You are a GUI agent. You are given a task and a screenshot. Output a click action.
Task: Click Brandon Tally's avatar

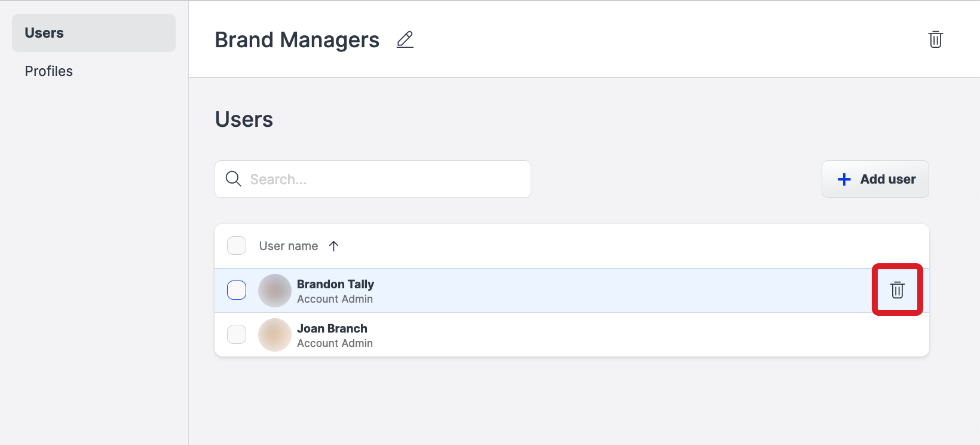(274, 291)
